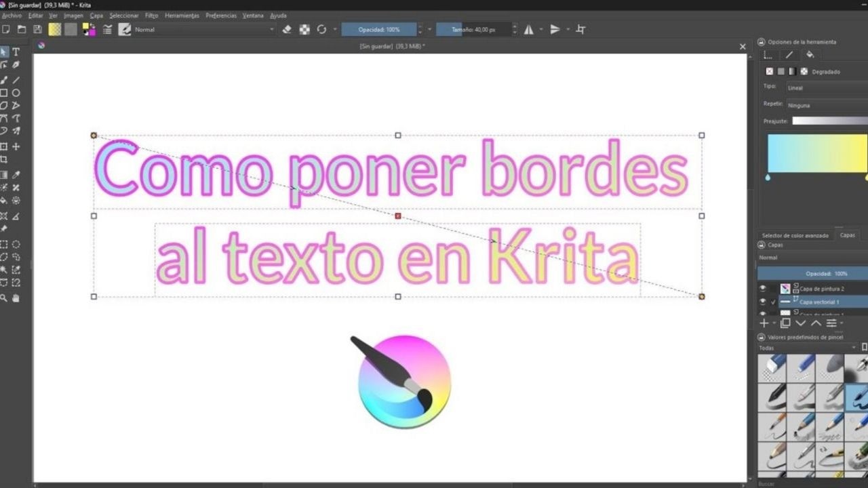The image size is (868, 488).
Task: Select the Freehand Brush tool
Action: coord(4,80)
